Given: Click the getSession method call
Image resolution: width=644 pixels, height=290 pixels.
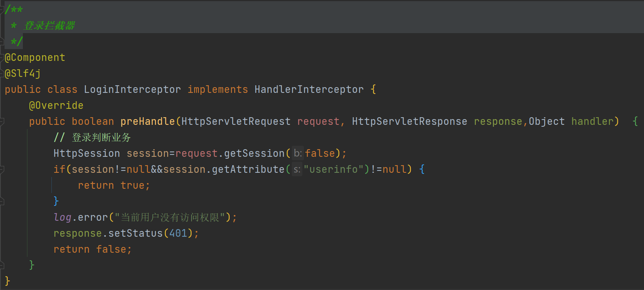Looking at the screenshot, I should pos(254,153).
